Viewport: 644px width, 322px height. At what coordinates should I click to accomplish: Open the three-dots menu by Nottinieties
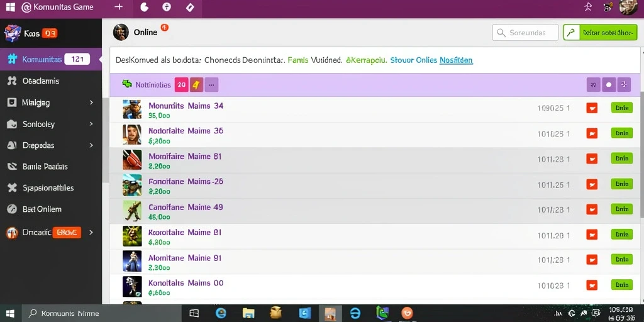pos(211,85)
